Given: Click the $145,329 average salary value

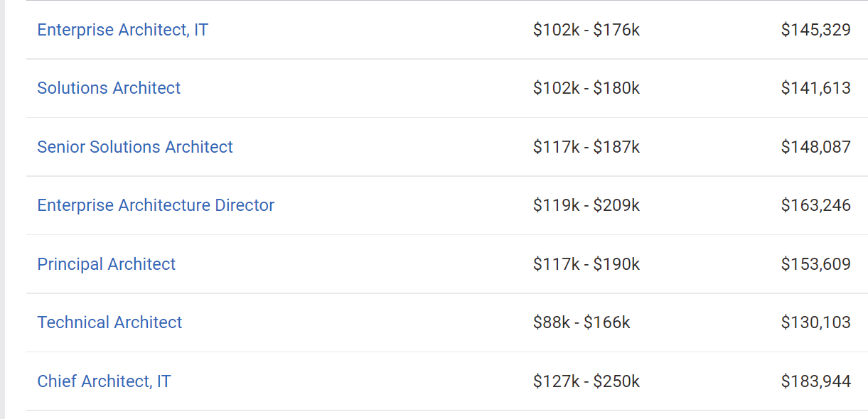Looking at the screenshot, I should click(x=815, y=30).
